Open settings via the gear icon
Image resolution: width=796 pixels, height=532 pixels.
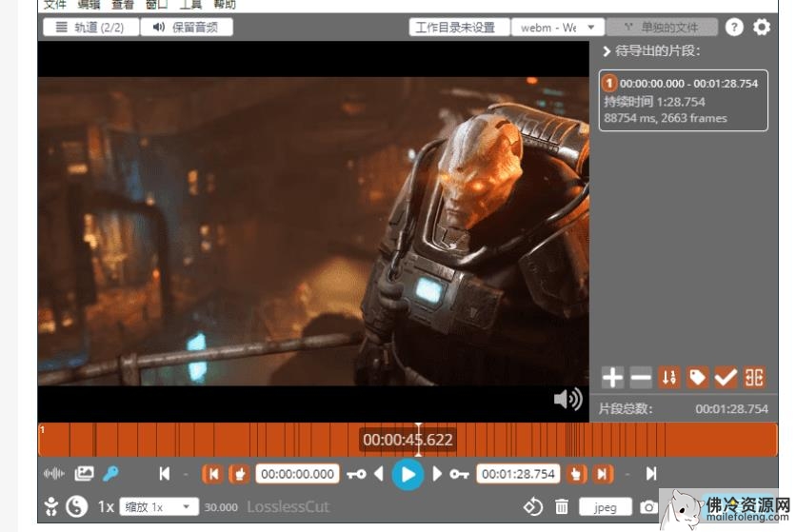pos(762,27)
